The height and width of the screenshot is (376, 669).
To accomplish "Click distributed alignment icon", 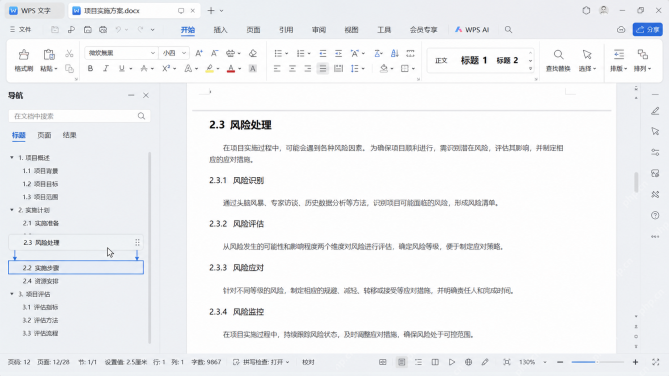I will pyautogui.click(x=338, y=68).
